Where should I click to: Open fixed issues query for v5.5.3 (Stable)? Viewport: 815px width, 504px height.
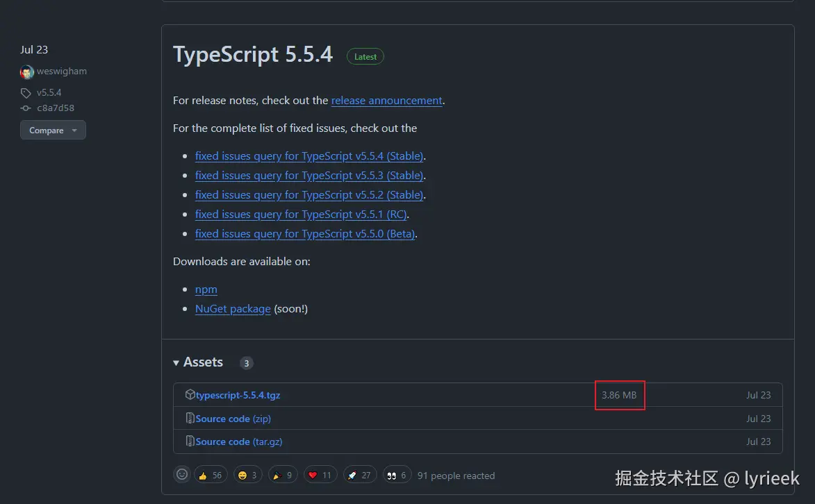pyautogui.click(x=309, y=176)
